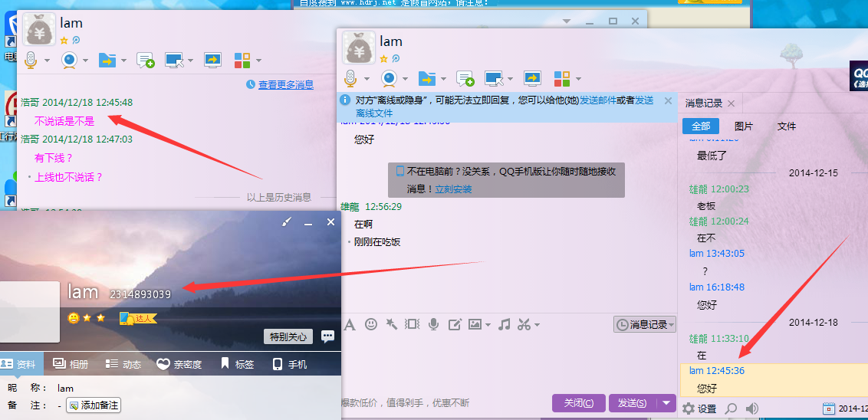The image size is (868, 420).
Task: Switch to 标签 tab on profile card
Action: pos(237,364)
